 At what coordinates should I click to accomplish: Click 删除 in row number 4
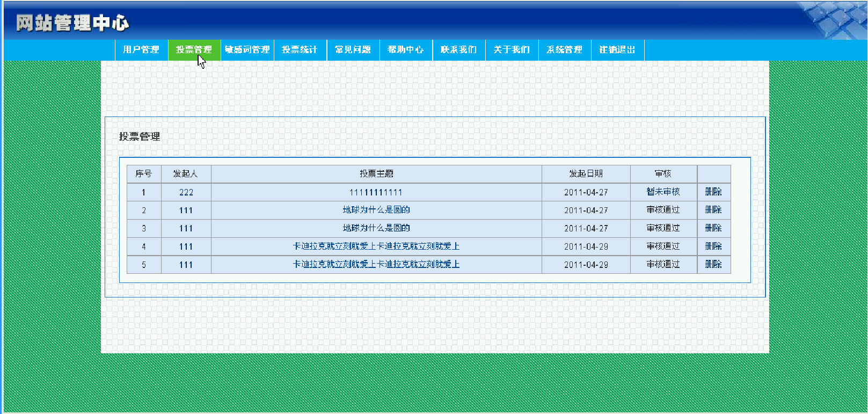(713, 246)
